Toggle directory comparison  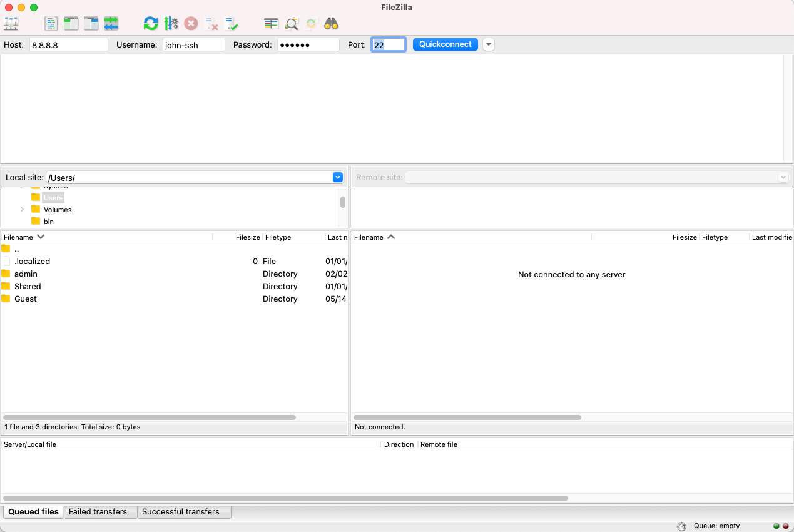[292, 24]
